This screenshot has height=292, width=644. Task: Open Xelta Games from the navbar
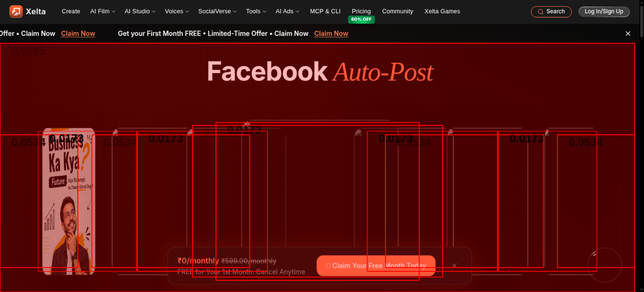(442, 11)
